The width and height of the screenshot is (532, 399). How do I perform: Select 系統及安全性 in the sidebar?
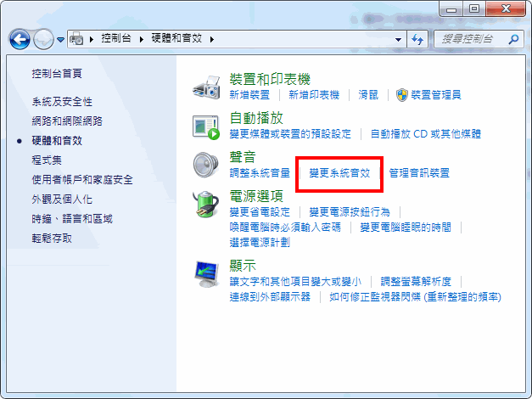coord(62,102)
